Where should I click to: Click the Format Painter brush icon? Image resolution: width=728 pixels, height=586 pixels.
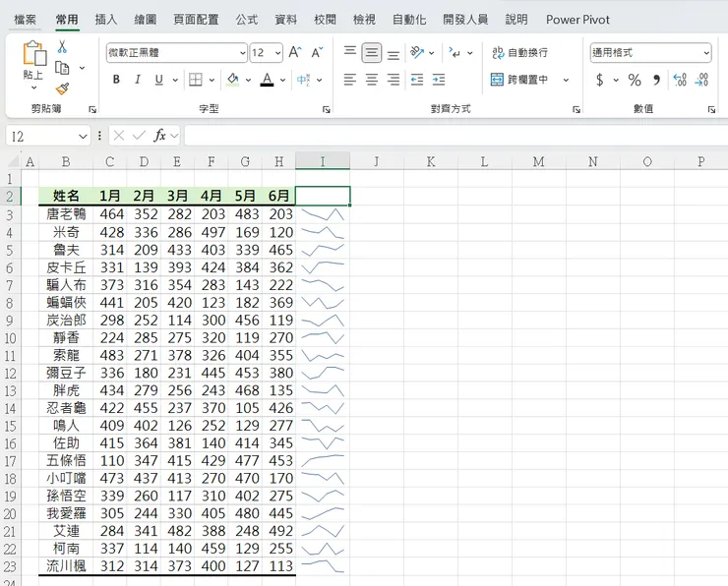[x=62, y=88]
